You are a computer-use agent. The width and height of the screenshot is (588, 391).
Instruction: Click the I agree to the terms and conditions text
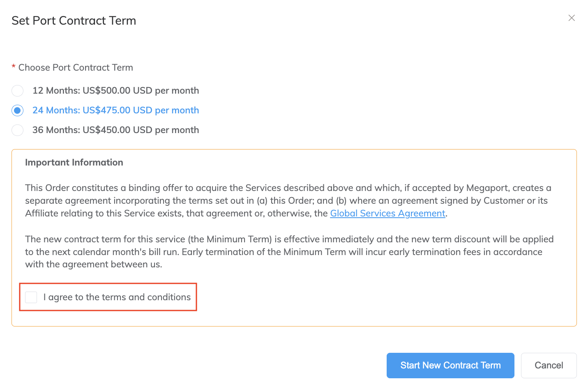[x=117, y=297]
